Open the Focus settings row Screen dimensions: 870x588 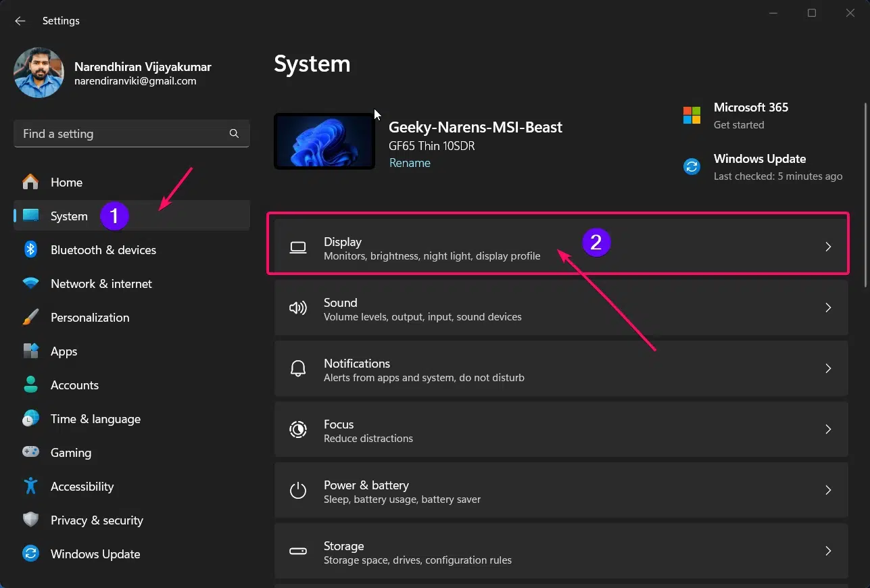coord(561,430)
